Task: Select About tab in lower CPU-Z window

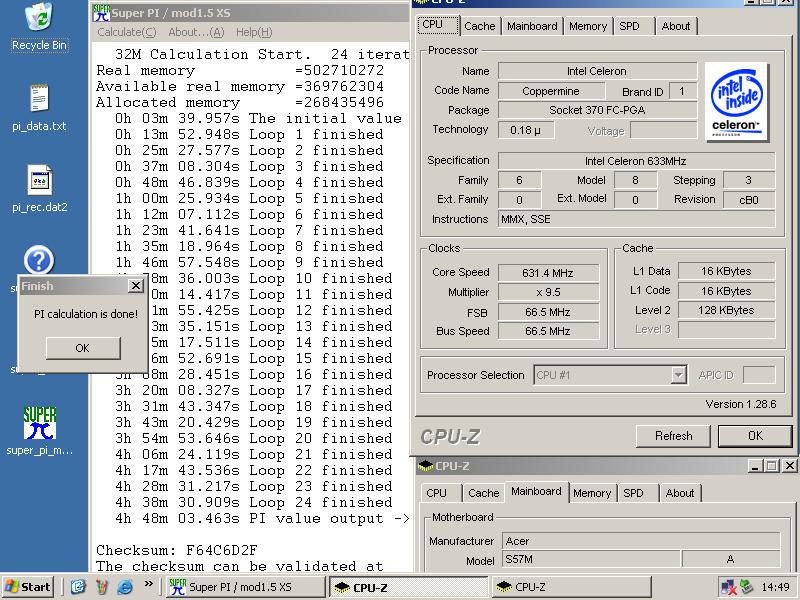Action: (x=680, y=493)
